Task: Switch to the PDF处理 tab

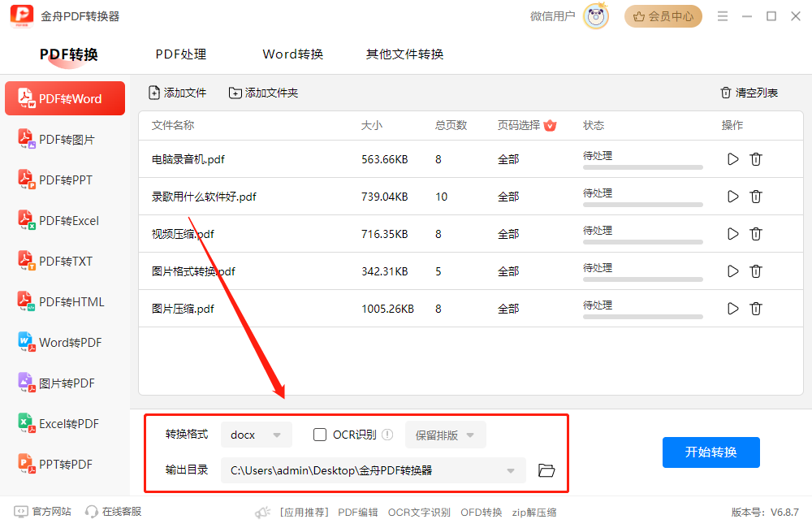Action: click(181, 54)
